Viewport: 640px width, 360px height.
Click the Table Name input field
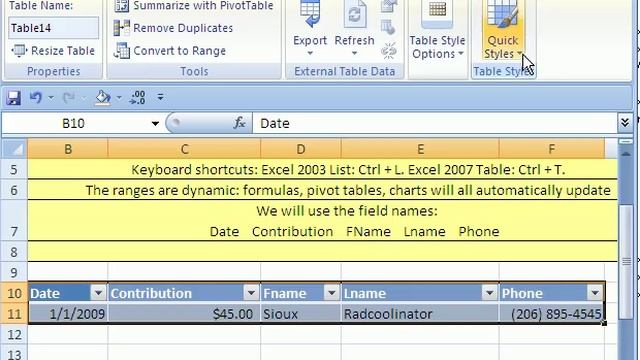(x=53, y=28)
